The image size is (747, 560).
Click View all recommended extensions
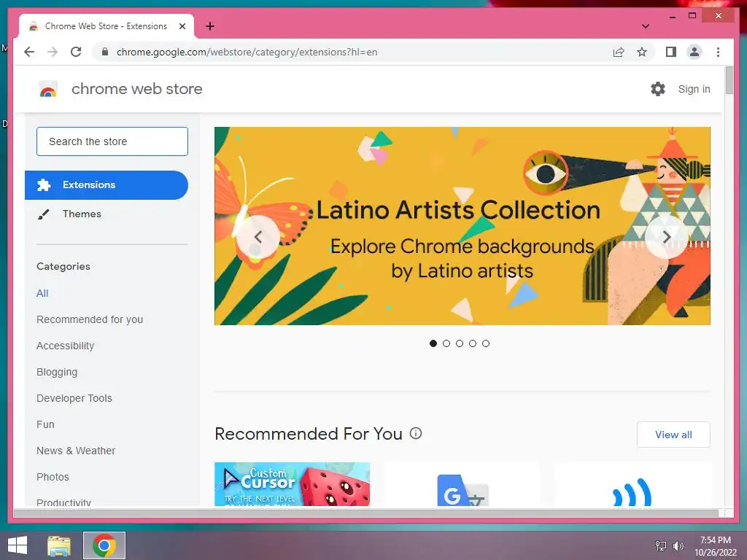pos(673,435)
